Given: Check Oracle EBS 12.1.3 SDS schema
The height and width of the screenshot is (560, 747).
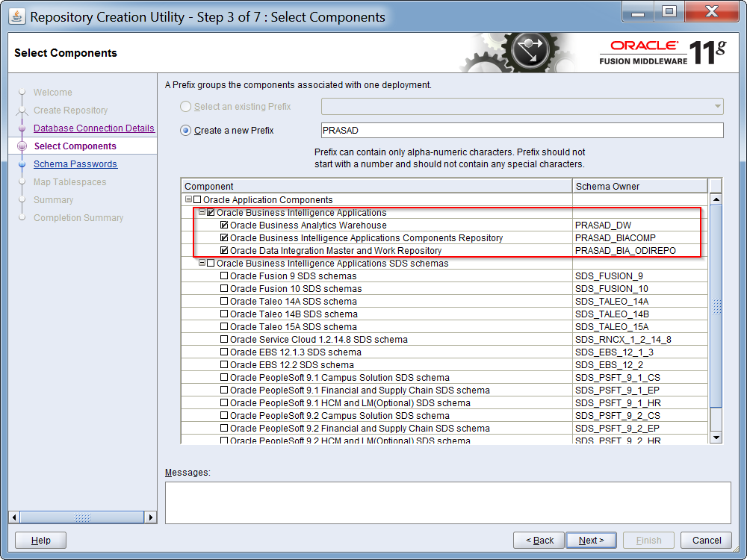Looking at the screenshot, I should tap(224, 352).
